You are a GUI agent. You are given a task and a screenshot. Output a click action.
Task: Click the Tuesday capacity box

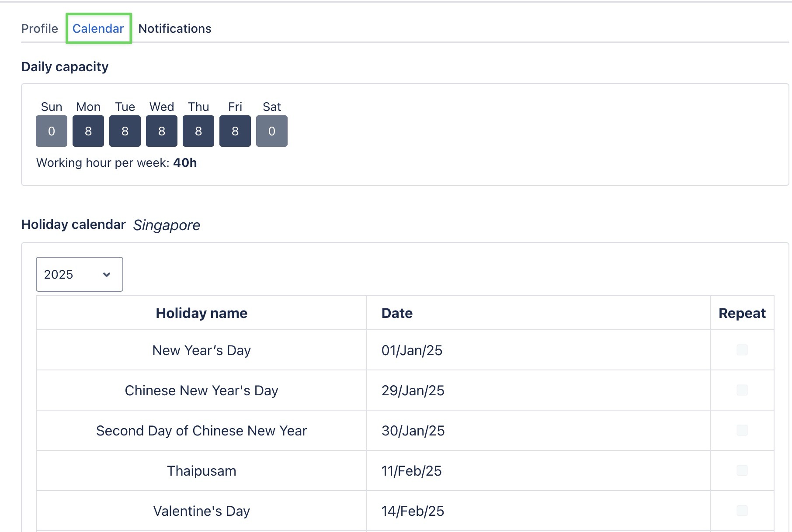pyautogui.click(x=125, y=131)
